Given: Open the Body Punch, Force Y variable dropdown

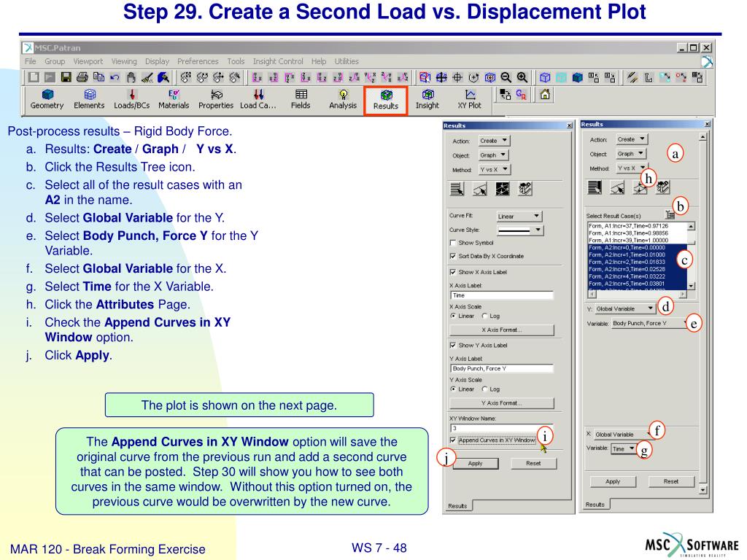Looking at the screenshot, I should click(650, 323).
